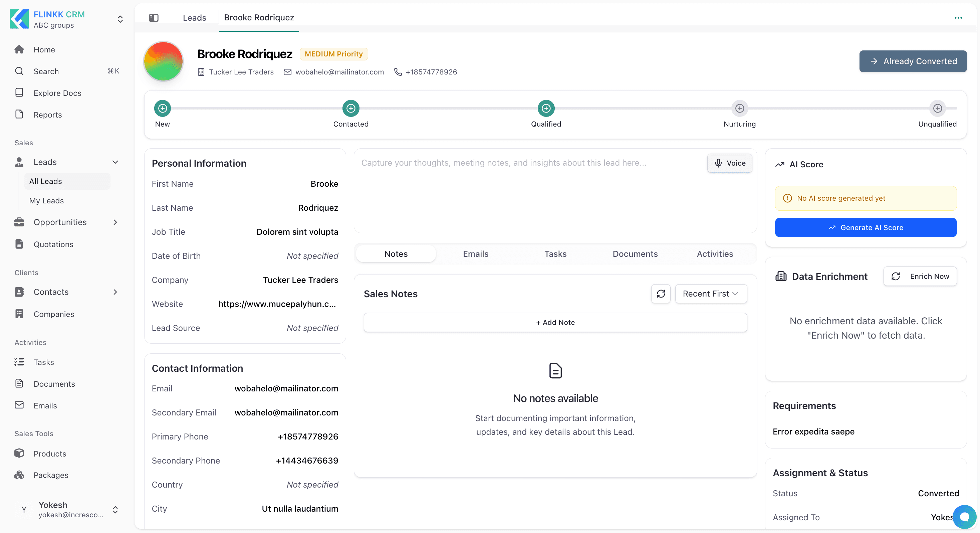980x533 pixels.
Task: Set lead stage to New
Action: (x=163, y=109)
